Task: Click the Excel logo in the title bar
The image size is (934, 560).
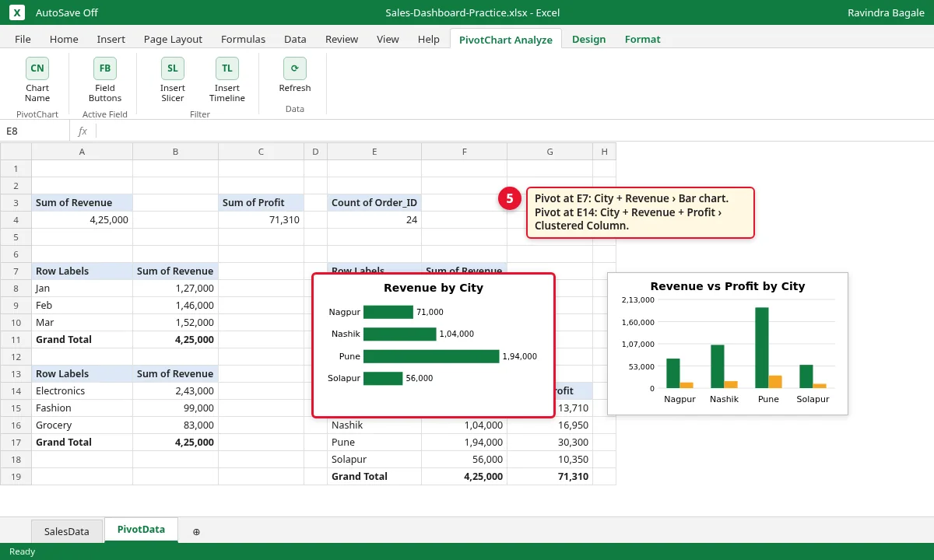Action: (18, 12)
